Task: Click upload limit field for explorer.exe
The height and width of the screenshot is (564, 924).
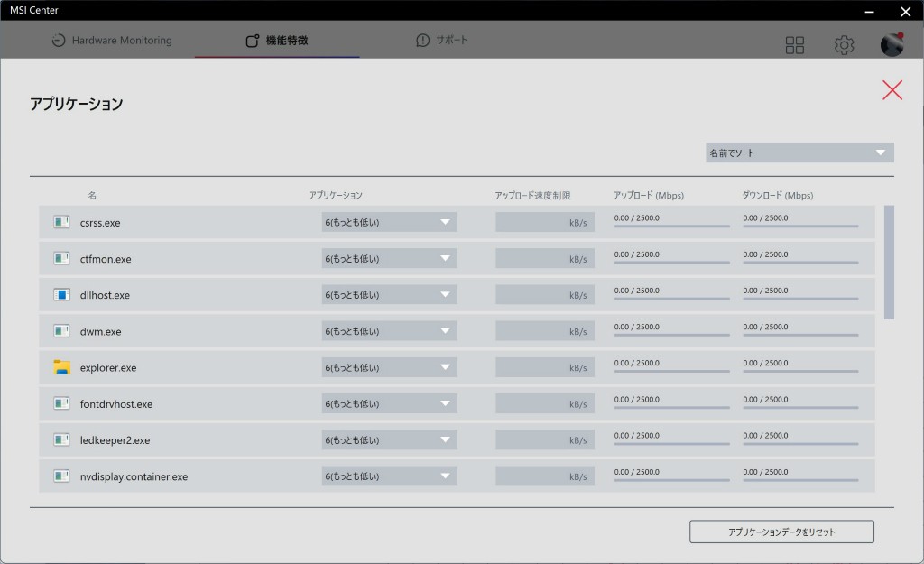Action: [544, 367]
